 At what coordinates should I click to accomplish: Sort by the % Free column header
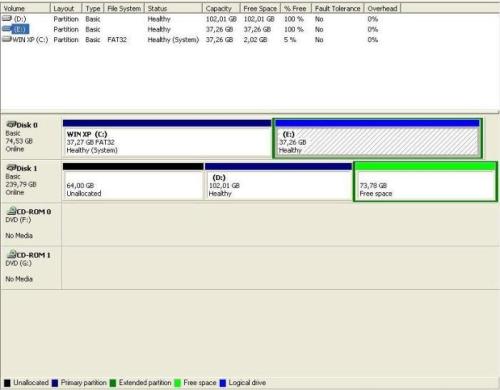tap(296, 8)
